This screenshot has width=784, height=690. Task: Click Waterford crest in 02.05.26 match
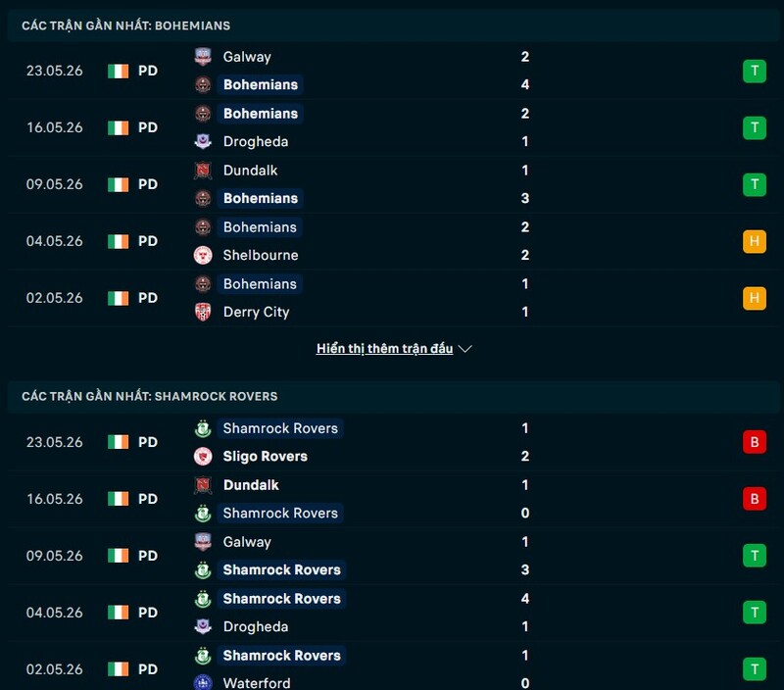(x=203, y=682)
